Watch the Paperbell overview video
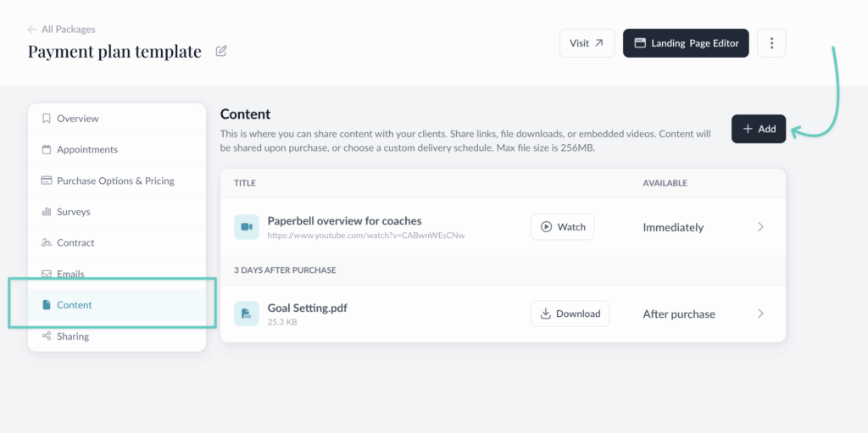 pyautogui.click(x=562, y=227)
